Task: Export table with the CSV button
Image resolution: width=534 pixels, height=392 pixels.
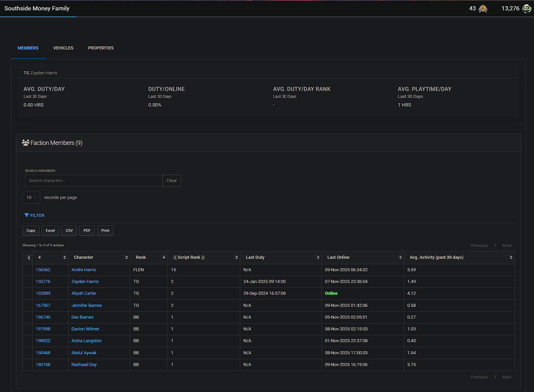Action: point(69,231)
